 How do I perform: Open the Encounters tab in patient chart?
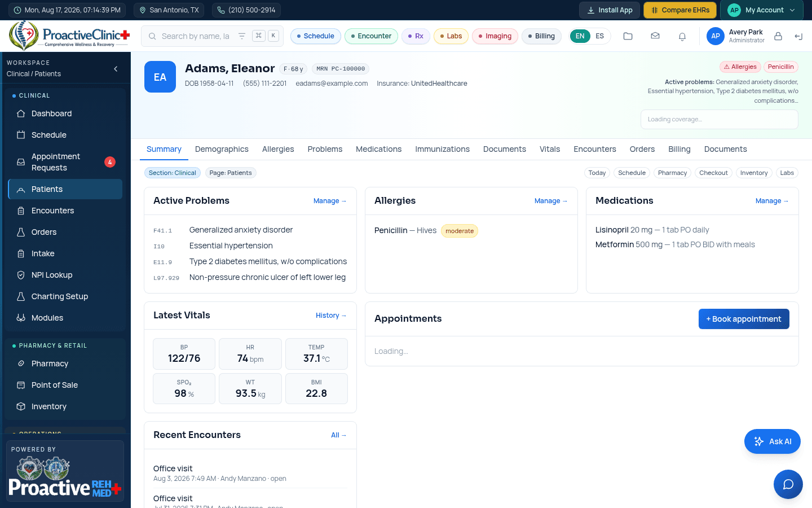coord(595,149)
